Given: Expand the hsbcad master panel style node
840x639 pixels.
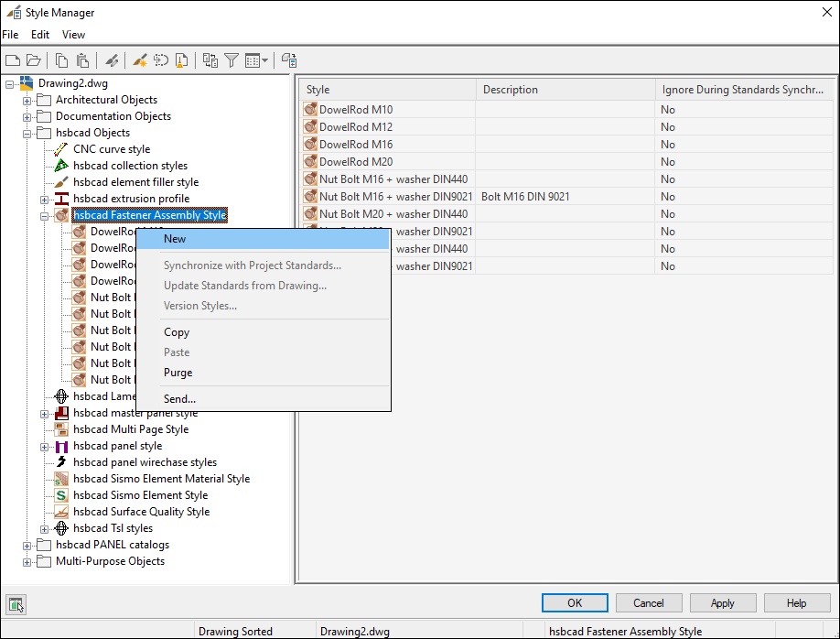Looking at the screenshot, I should (45, 414).
